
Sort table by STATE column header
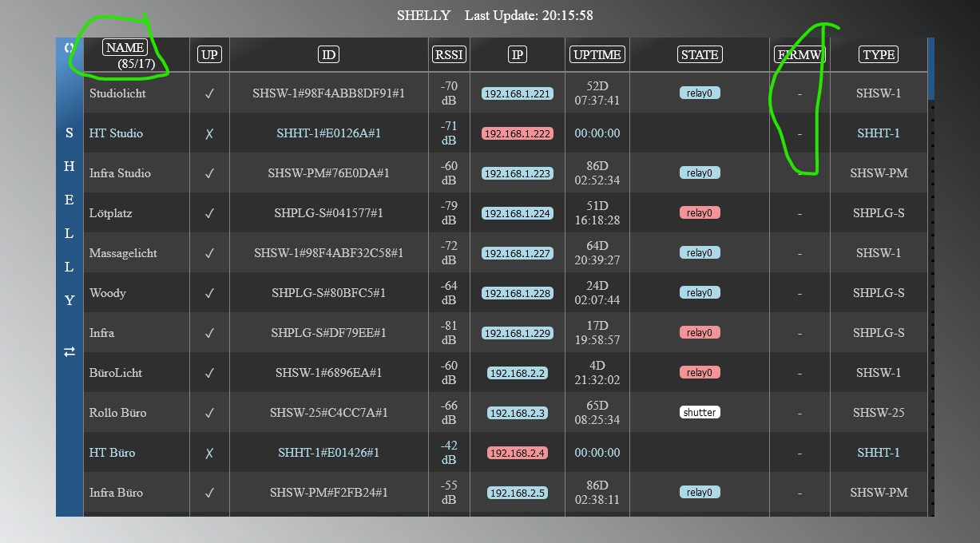(700, 55)
